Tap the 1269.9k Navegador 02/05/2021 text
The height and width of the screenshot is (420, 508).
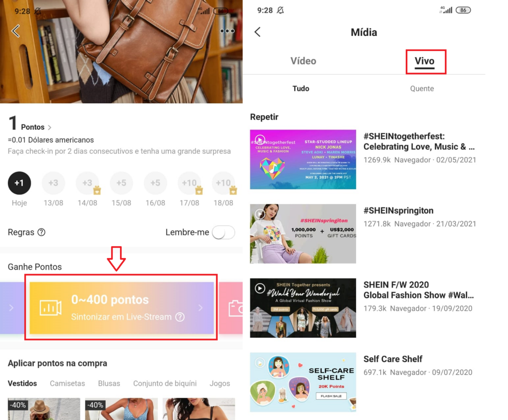tap(420, 160)
